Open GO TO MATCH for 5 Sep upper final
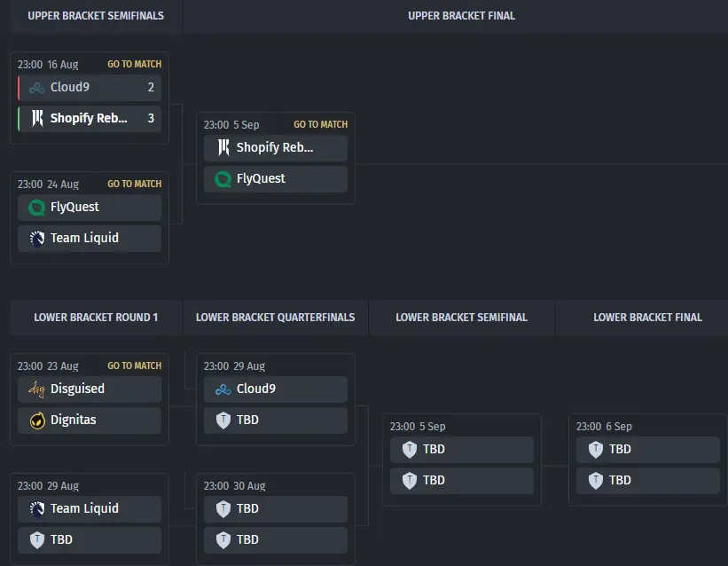 tap(321, 124)
